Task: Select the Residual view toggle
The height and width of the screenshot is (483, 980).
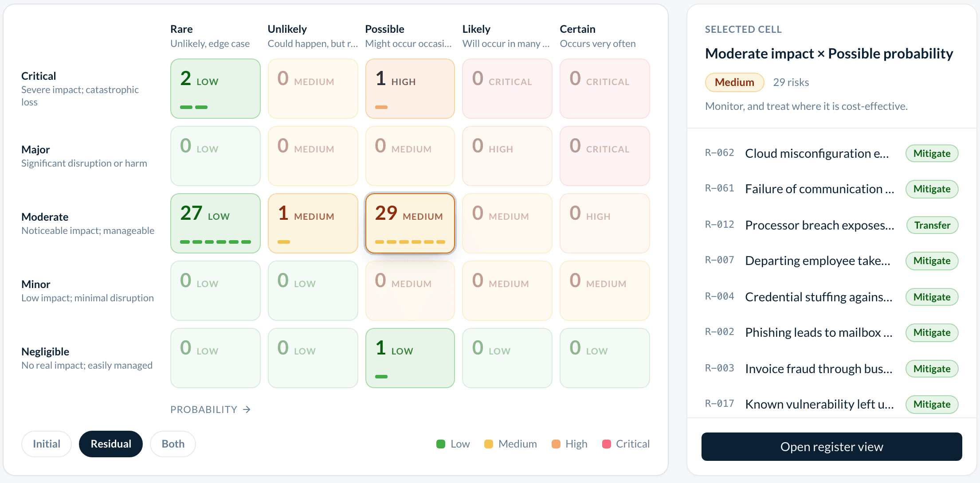Action: (x=111, y=444)
